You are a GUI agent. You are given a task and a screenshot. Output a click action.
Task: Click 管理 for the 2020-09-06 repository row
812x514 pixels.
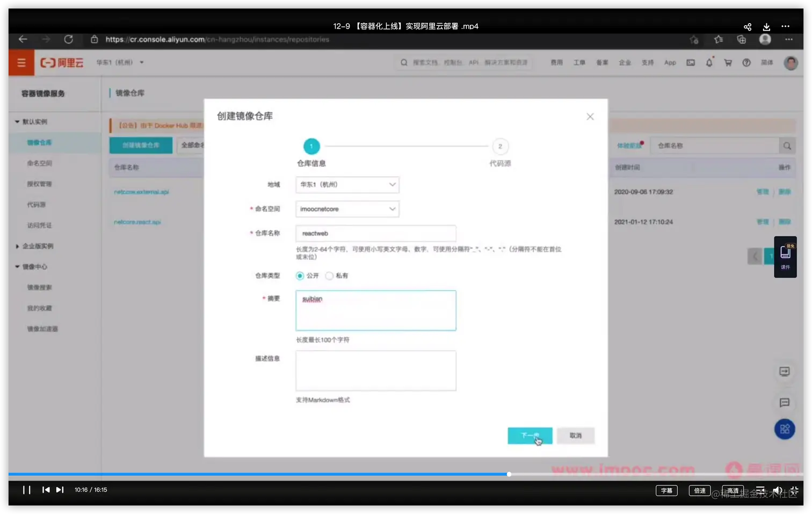click(x=763, y=192)
